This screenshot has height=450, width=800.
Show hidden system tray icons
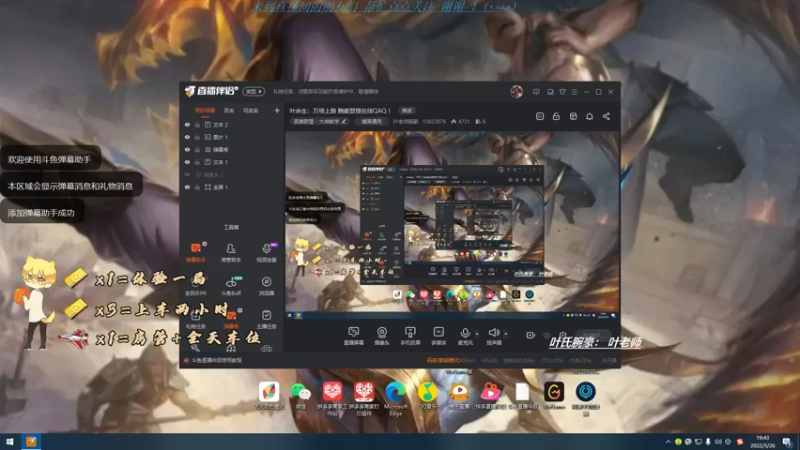(667, 442)
